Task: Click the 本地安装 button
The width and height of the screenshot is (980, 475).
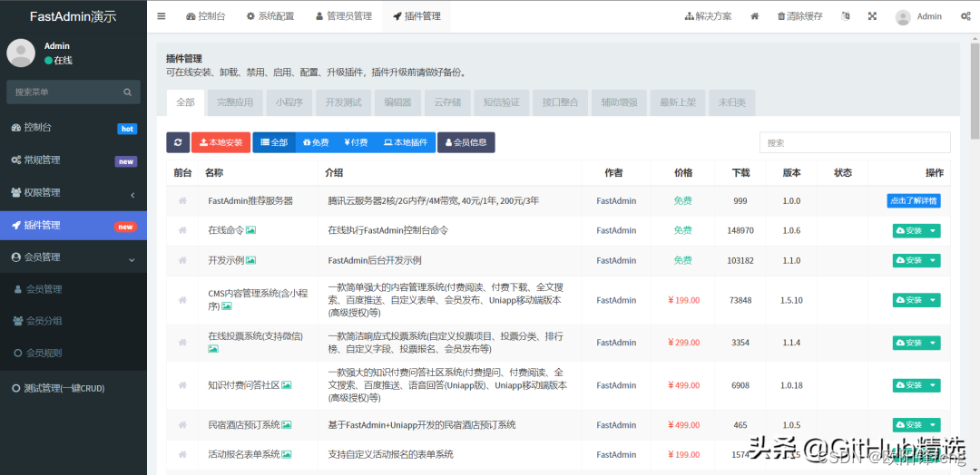Action: [220, 142]
